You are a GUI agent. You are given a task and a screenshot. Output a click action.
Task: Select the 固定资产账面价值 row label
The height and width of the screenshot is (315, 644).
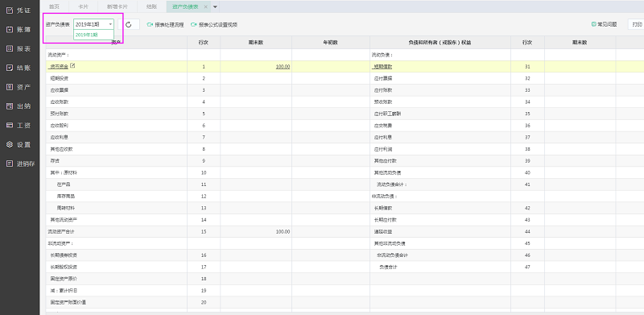[x=68, y=302]
